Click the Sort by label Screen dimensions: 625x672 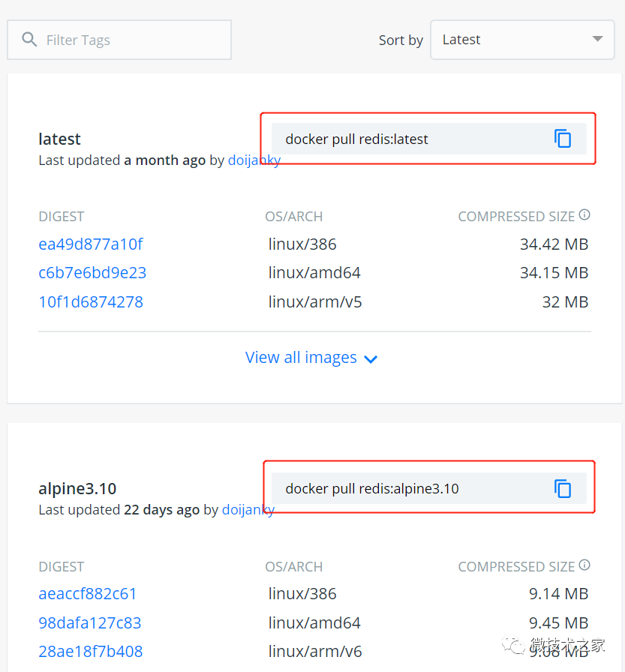[401, 40]
